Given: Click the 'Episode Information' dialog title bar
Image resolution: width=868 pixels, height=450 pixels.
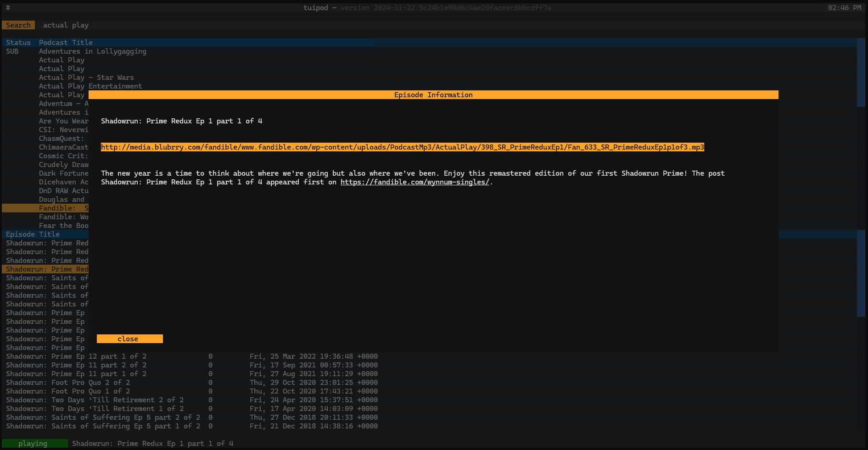Looking at the screenshot, I should point(433,95).
